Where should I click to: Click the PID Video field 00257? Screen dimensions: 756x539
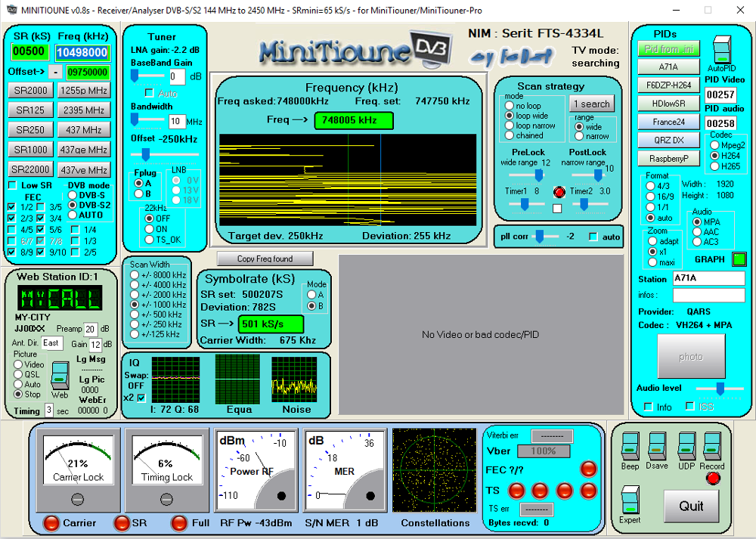(720, 94)
